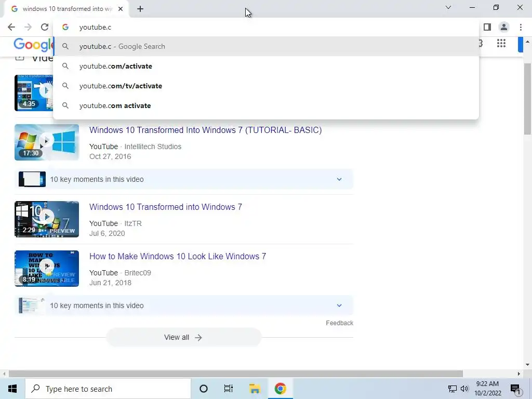Play the 17:30 video thumbnail
The width and height of the screenshot is (532, 399).
point(47,142)
